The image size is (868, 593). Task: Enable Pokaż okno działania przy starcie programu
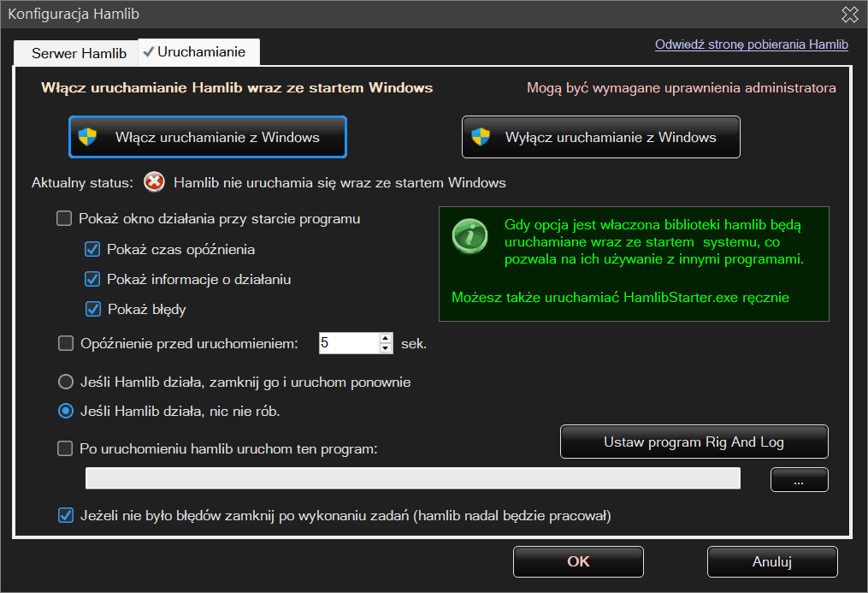pos(64,219)
